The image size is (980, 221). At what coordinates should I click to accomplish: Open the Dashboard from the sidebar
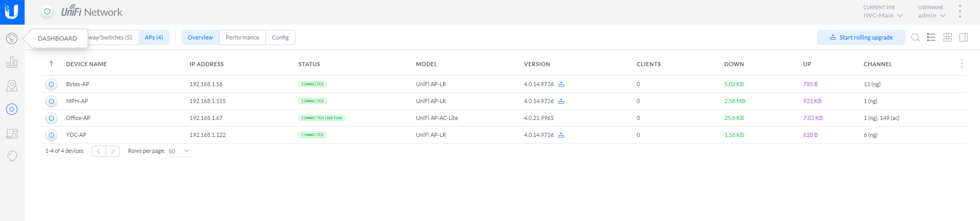coord(12,38)
